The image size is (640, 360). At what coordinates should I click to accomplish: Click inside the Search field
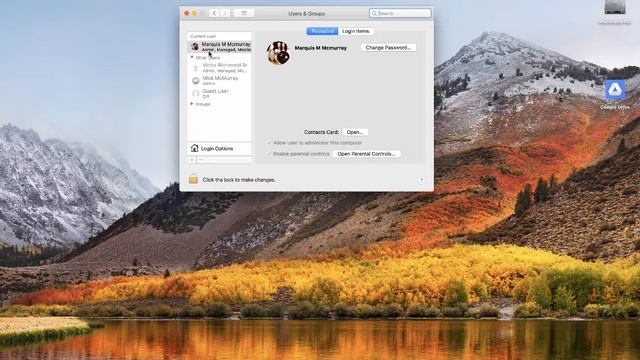tap(400, 13)
